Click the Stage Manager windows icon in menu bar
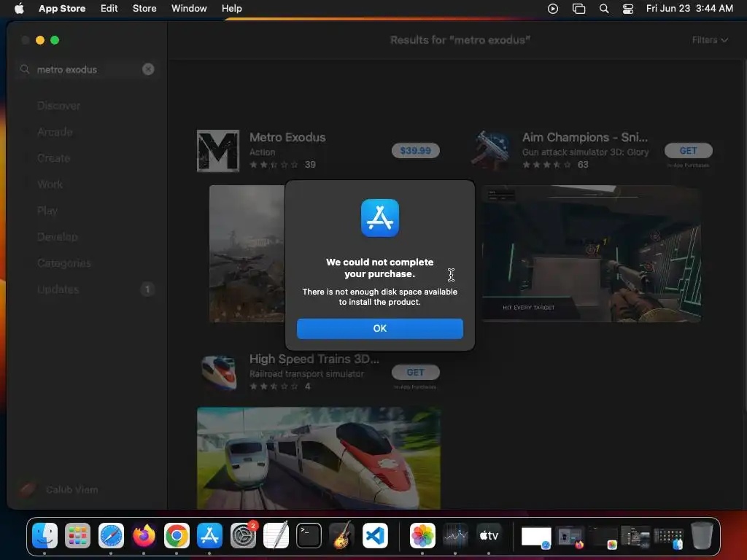747x560 pixels. [578, 9]
